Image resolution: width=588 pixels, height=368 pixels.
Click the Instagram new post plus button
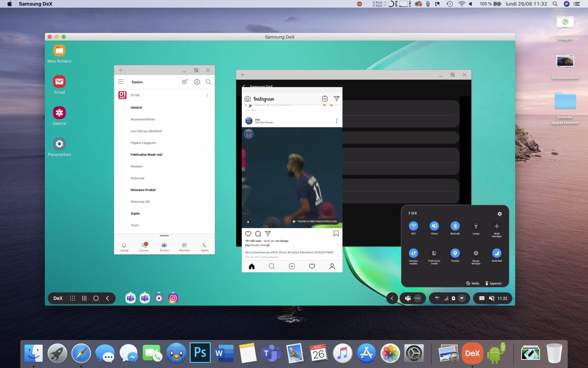292,266
